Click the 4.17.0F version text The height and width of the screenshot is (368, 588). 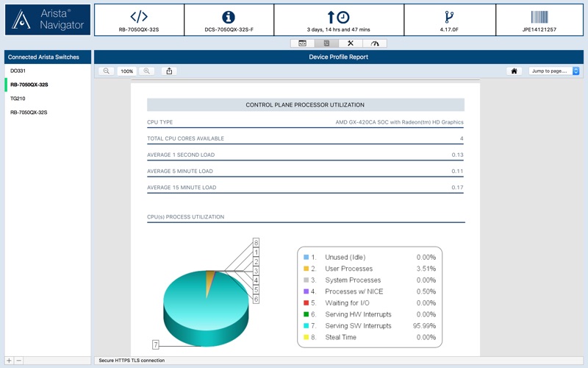click(x=449, y=29)
